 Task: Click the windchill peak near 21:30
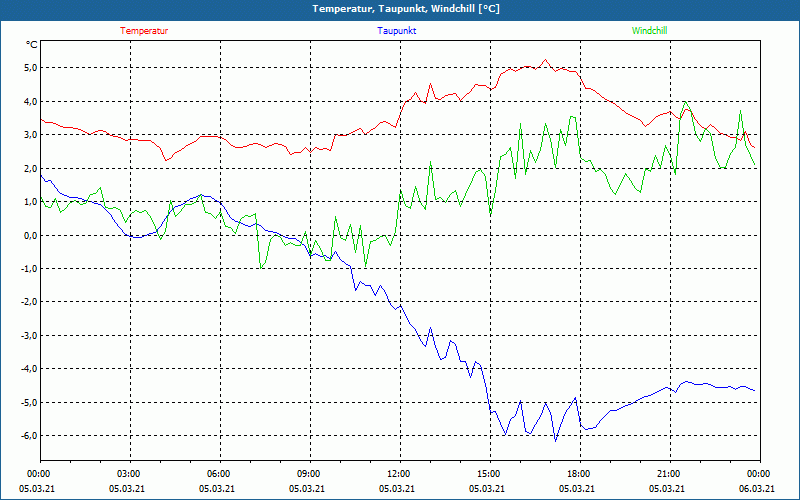click(686, 102)
